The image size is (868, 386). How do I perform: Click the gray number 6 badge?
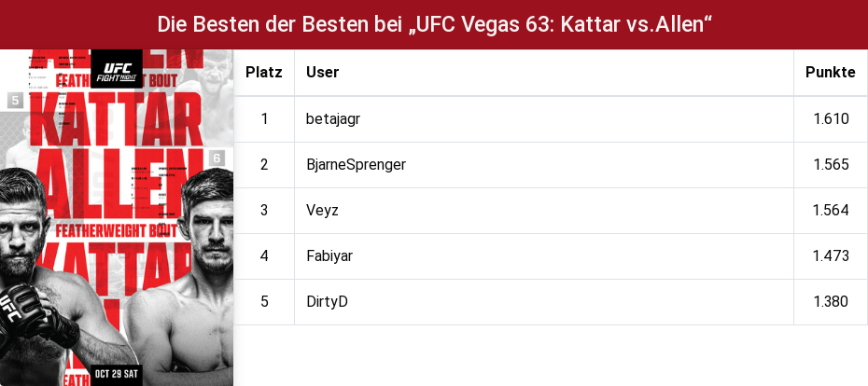pos(217,159)
